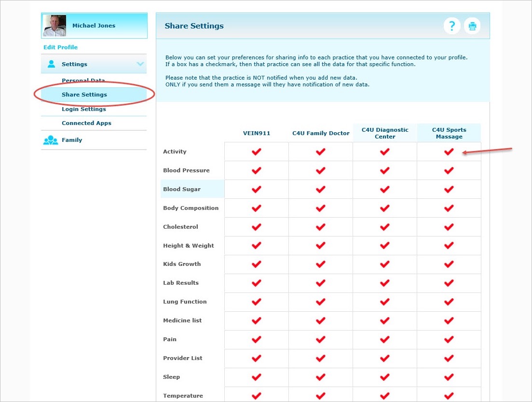Toggle Height & Weight for C4U Family Doctor
This screenshot has width=532, height=402.
(321, 246)
